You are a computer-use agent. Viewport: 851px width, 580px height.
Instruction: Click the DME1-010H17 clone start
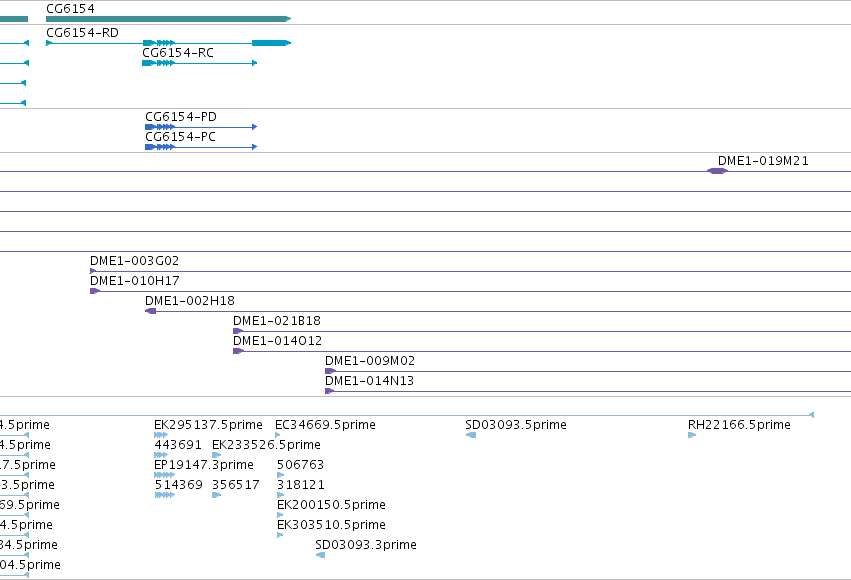tap(95, 291)
